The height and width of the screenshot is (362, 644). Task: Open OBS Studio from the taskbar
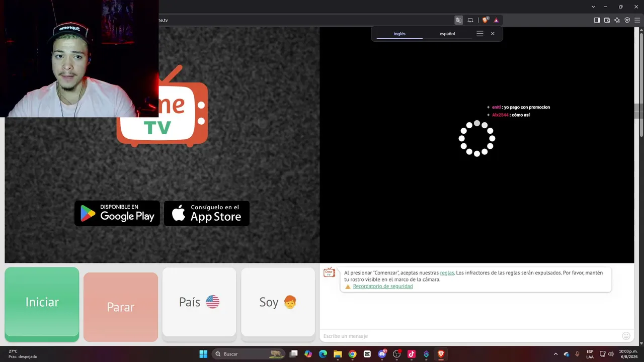396,354
